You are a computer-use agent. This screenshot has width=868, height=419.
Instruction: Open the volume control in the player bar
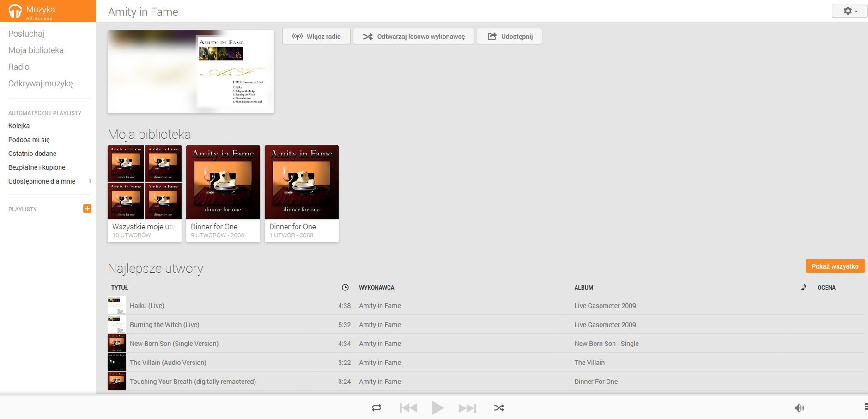tap(800, 407)
